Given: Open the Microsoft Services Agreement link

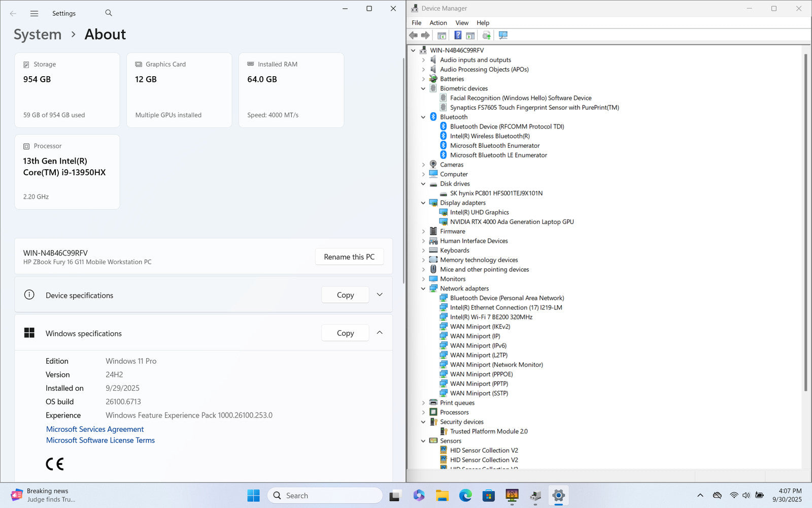Looking at the screenshot, I should 95,429.
